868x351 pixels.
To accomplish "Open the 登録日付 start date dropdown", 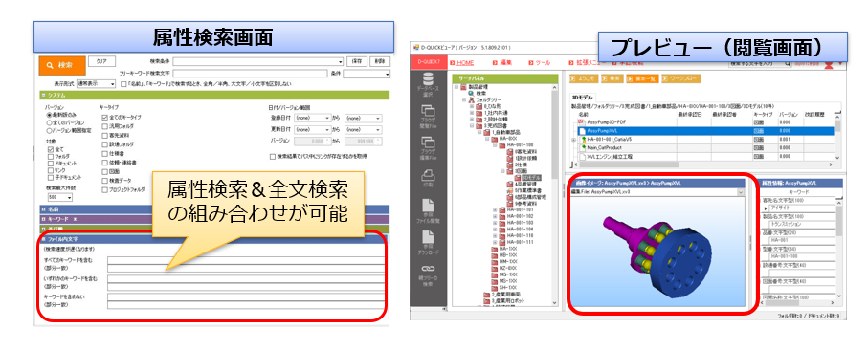I will tap(313, 118).
